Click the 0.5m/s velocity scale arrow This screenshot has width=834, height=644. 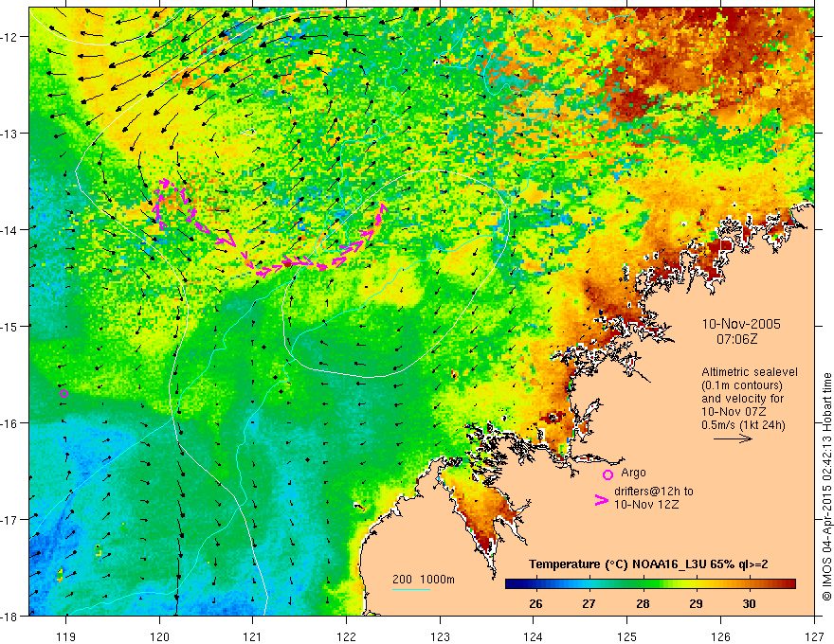point(733,438)
